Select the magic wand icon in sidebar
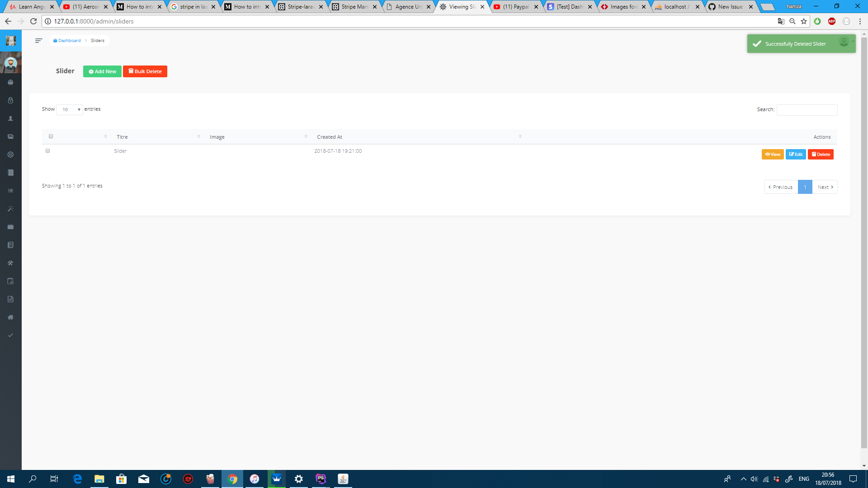 click(x=10, y=209)
